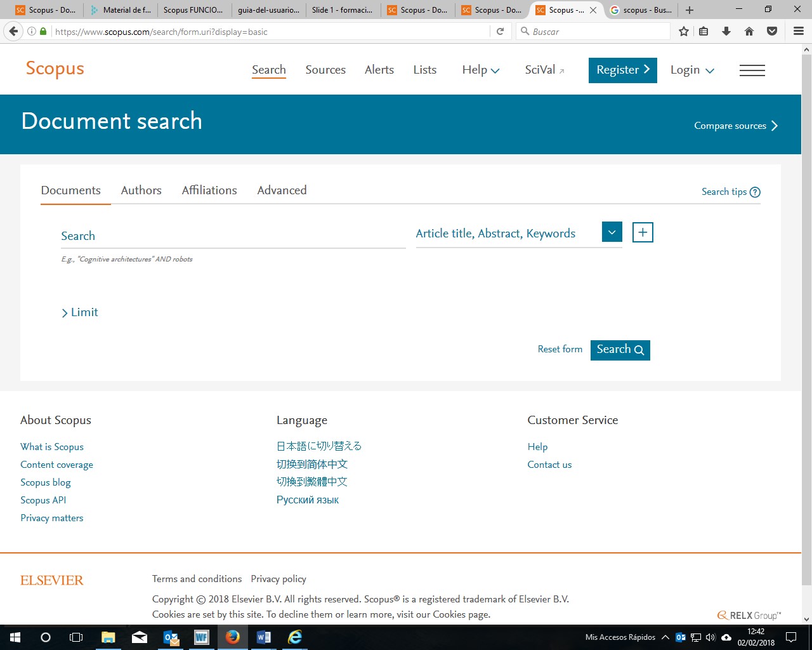
Task: Click Search in the top navigation
Action: pos(269,70)
